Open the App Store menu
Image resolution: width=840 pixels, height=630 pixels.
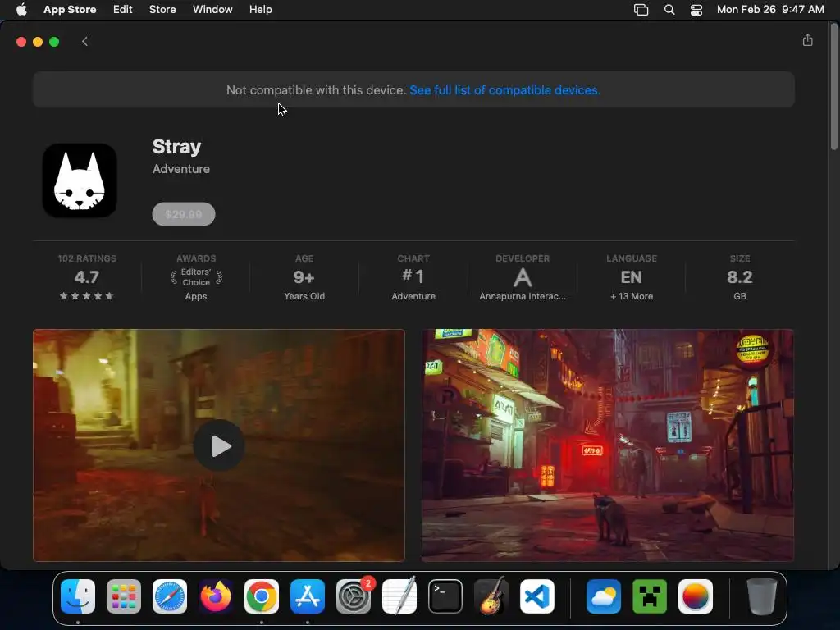70,10
